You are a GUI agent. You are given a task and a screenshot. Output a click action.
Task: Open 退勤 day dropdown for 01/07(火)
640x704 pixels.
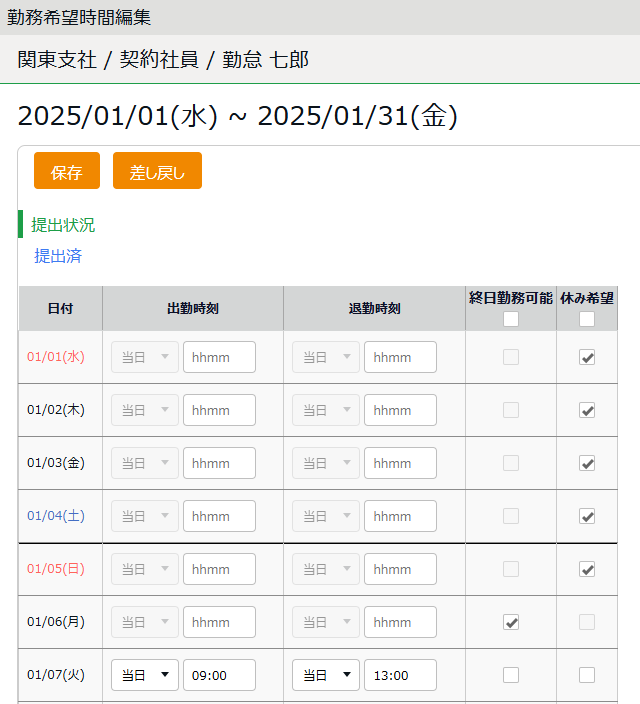pyautogui.click(x=326, y=675)
